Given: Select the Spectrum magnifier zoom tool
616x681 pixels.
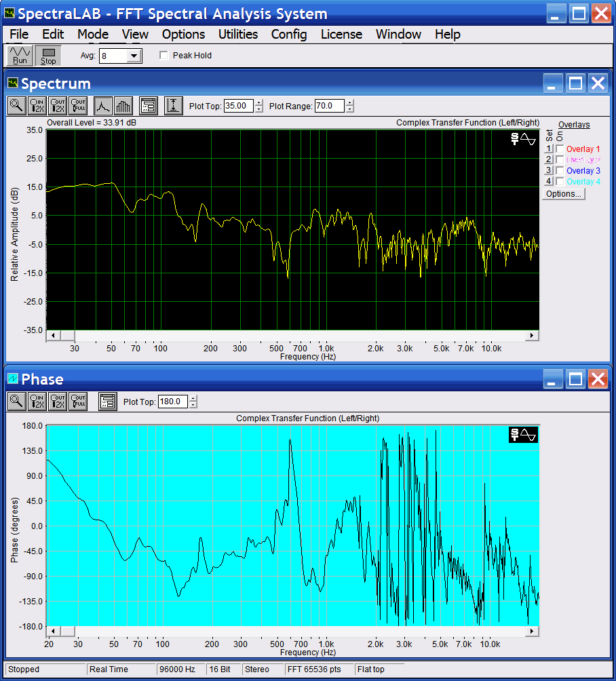Looking at the screenshot, I should click(x=16, y=106).
